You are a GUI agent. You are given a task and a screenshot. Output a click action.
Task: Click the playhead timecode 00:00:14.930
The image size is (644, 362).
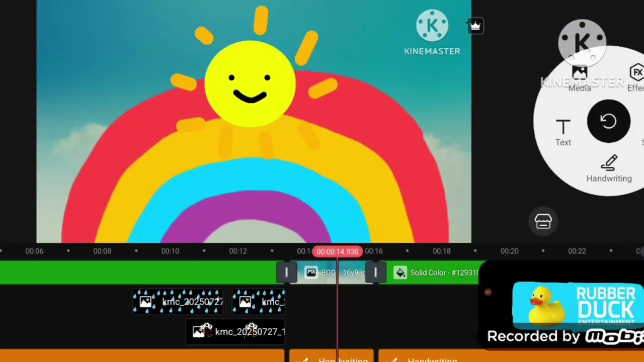337,251
